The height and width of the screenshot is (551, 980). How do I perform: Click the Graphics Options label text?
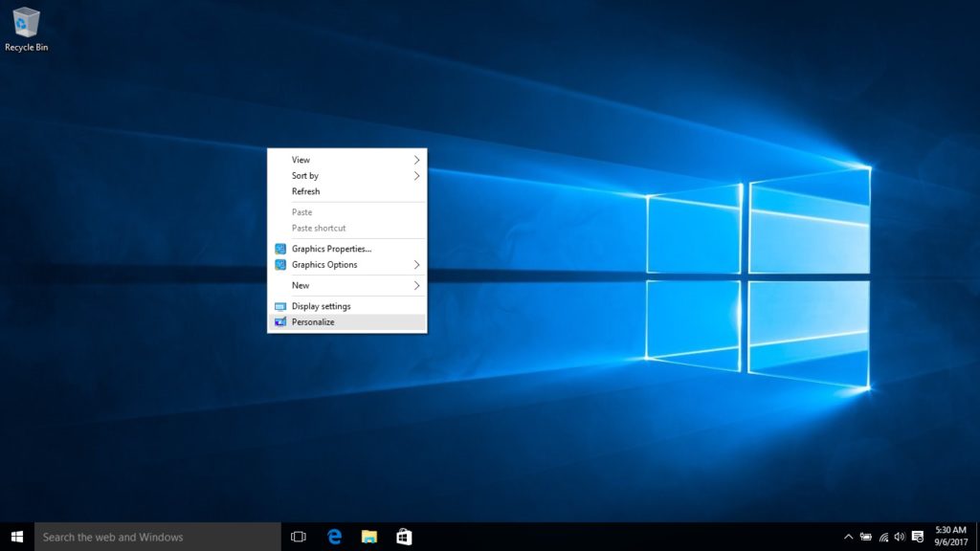click(x=324, y=265)
